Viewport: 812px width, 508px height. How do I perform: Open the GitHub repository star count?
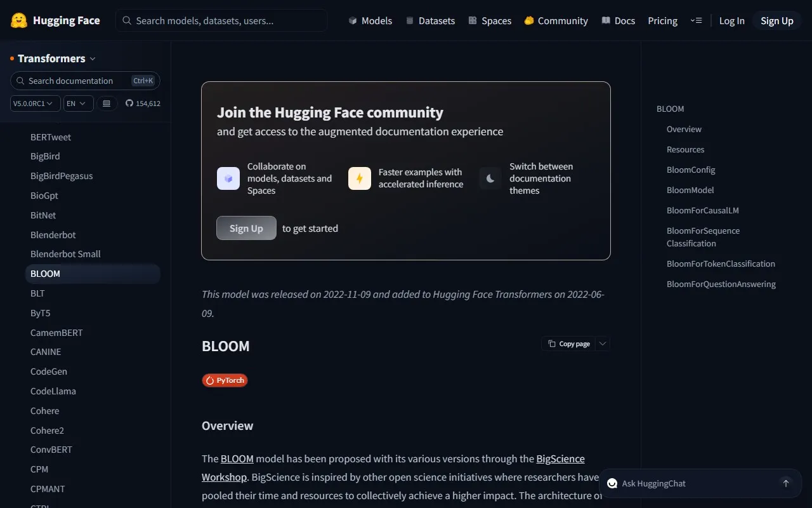[143, 104]
